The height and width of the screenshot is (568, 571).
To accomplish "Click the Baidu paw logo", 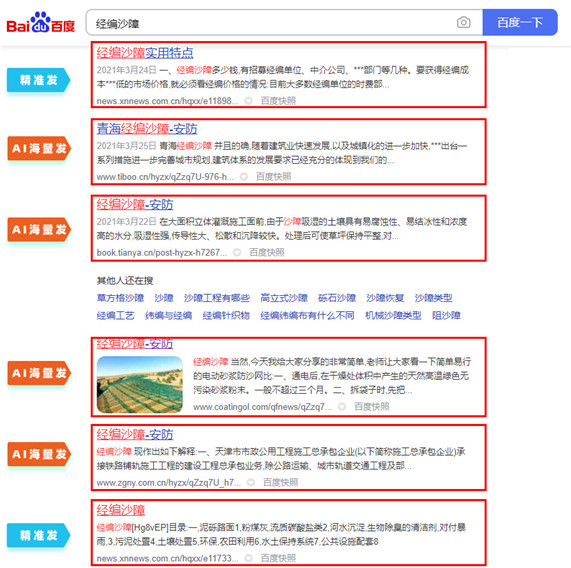I will tap(40, 22).
